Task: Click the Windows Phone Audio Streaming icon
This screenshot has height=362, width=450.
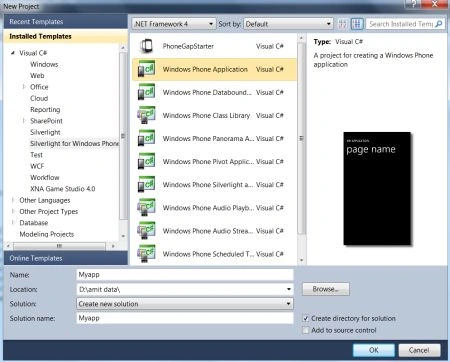Action: pos(146,231)
